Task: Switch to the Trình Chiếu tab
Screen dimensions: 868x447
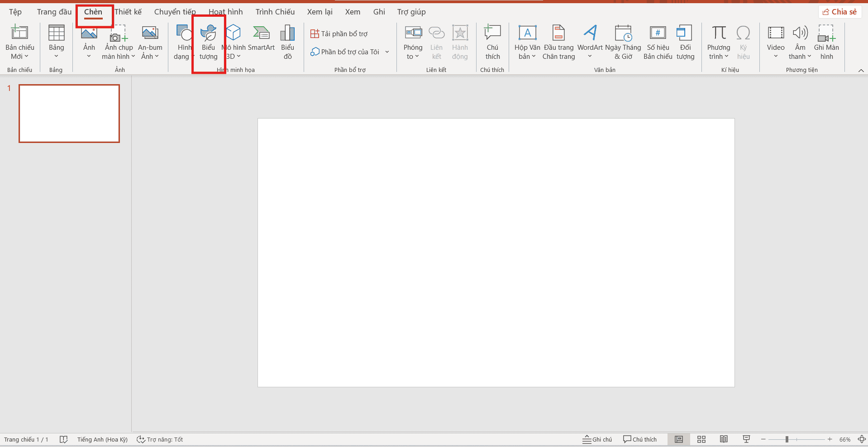Action: click(275, 12)
